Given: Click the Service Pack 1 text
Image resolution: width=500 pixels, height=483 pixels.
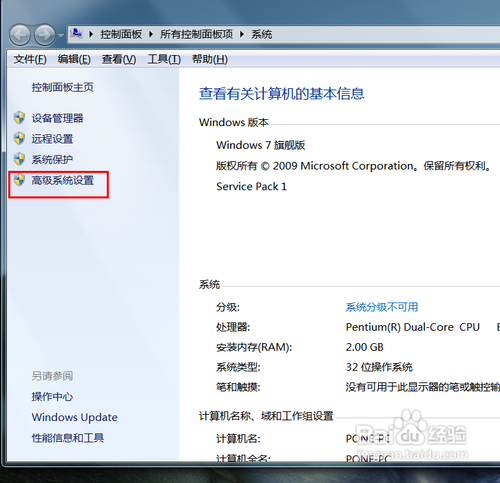Looking at the screenshot, I should (x=251, y=186).
